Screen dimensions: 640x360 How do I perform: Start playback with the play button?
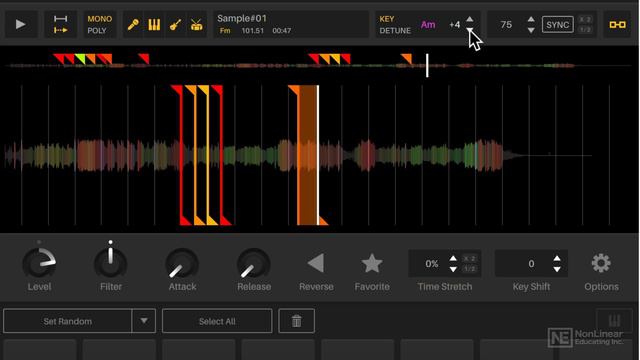[x=20, y=24]
